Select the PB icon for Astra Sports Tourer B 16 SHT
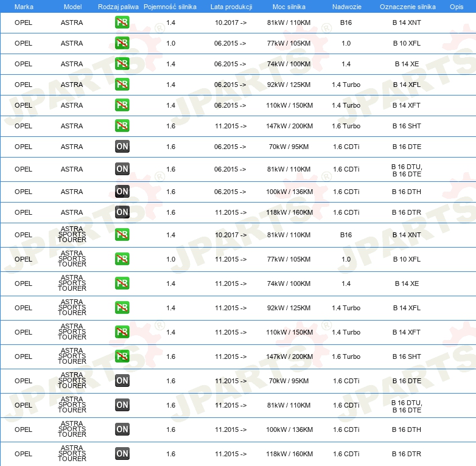Screen dimensions: 476x466 coord(122,356)
